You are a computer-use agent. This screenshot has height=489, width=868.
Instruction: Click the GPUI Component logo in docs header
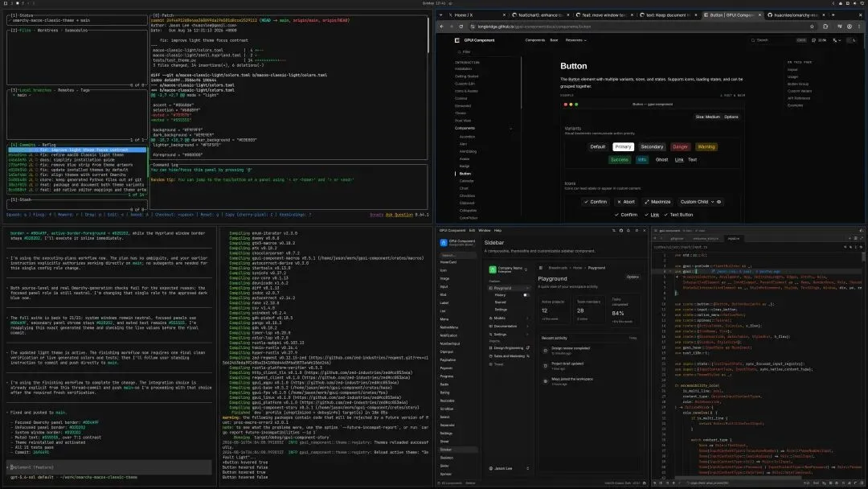[x=457, y=40]
